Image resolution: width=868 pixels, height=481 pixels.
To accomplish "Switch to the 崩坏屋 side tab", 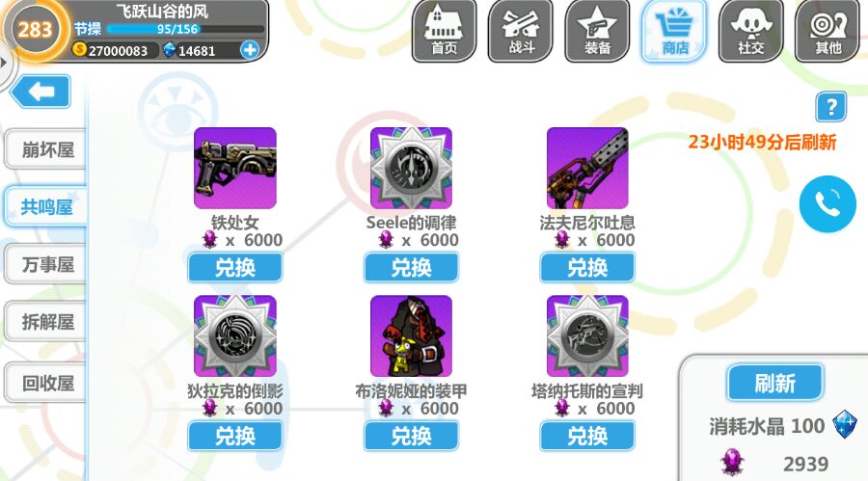I will click(45, 149).
